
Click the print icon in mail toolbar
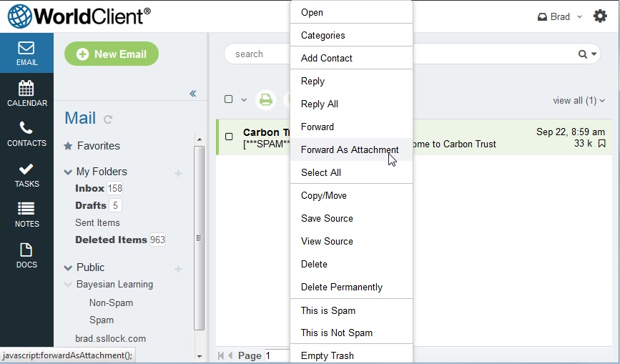click(x=266, y=99)
